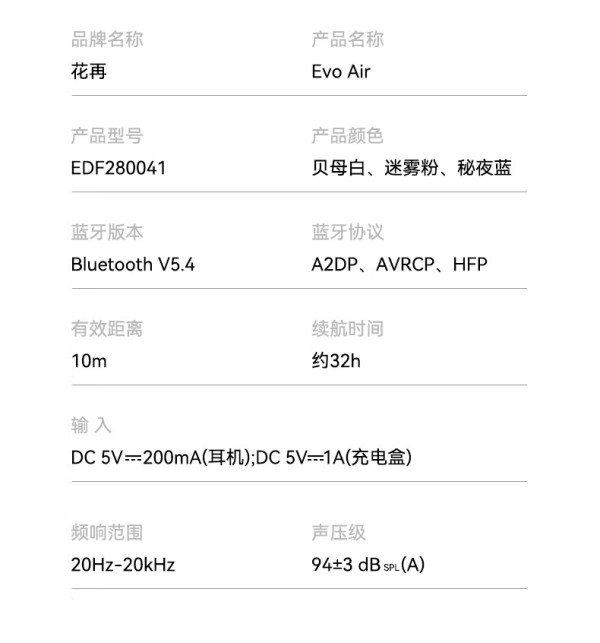Click the brand name value 花再
Viewport: 600px width, 643px height.
89,72
